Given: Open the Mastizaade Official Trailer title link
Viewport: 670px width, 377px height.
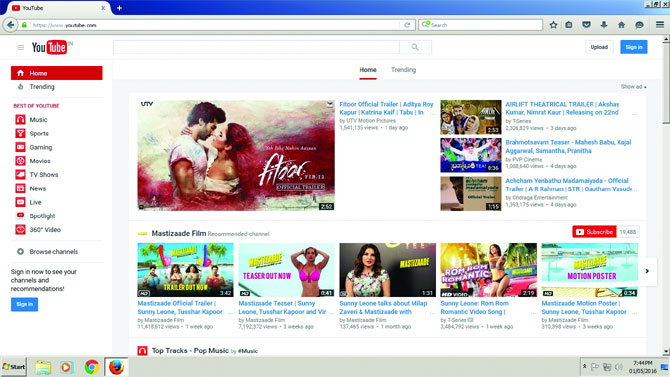Looking at the screenshot, I should (180, 307).
